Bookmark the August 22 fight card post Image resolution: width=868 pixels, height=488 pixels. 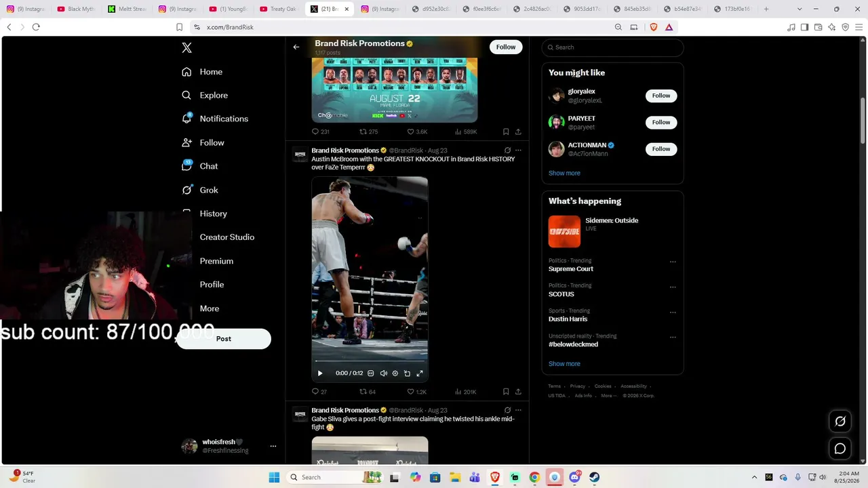tap(506, 132)
